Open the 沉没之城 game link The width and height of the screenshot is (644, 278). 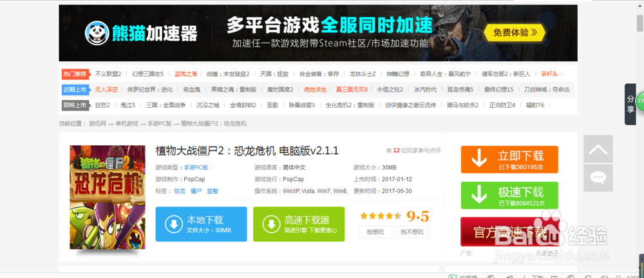click(207, 105)
